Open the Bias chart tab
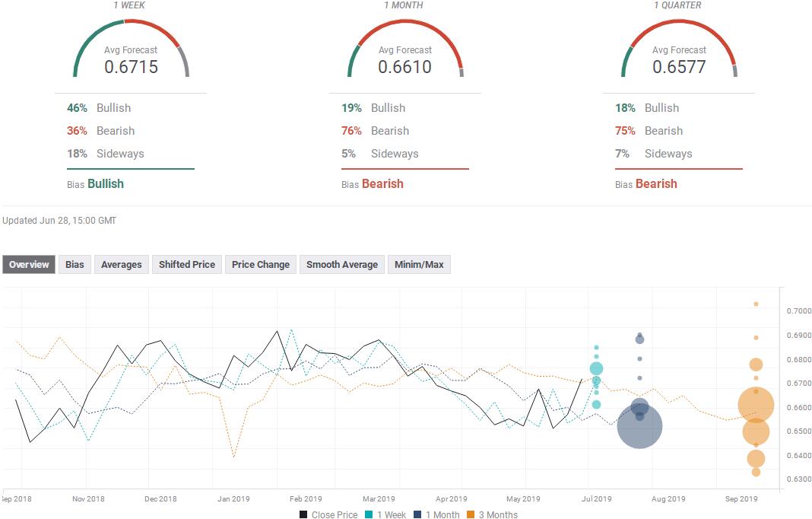Screen dimensions: 812x519 (x=75, y=265)
